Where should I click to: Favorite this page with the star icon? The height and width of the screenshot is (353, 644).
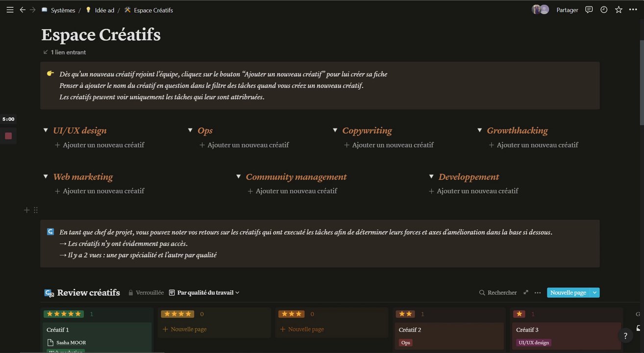click(619, 10)
